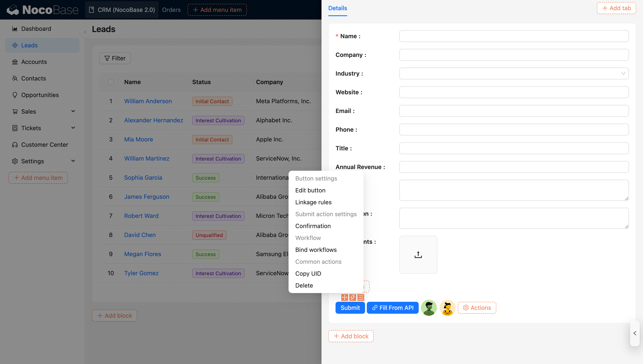Toggle the select-all checkbox in table header
Screen dimensions: 643x364
click(111, 82)
